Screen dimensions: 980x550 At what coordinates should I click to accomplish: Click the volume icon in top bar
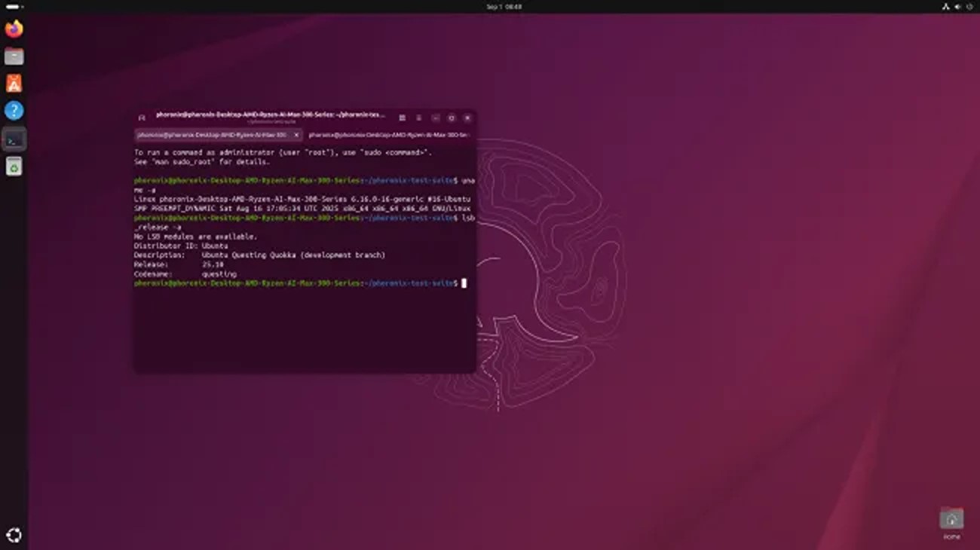click(957, 6)
